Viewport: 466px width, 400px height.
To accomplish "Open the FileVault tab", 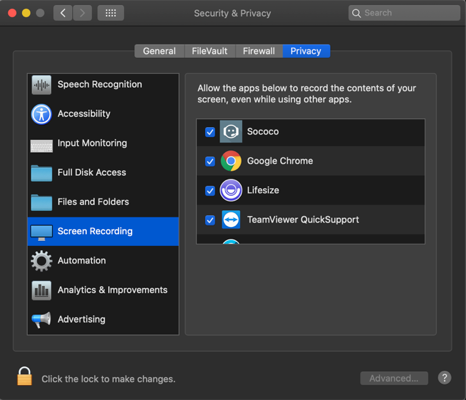I will pyautogui.click(x=210, y=51).
